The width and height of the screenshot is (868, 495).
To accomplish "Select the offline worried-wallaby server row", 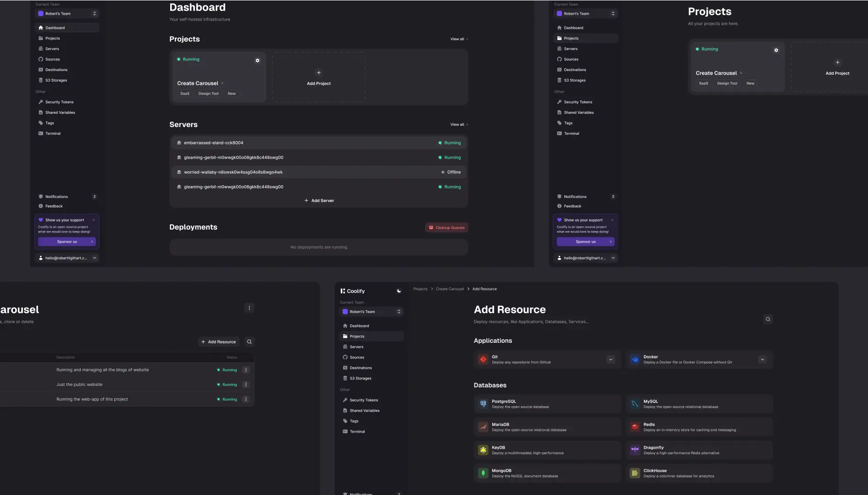I will point(318,172).
